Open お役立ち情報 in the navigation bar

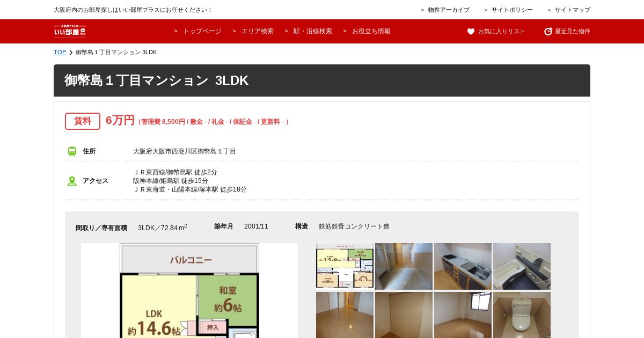coord(371,31)
